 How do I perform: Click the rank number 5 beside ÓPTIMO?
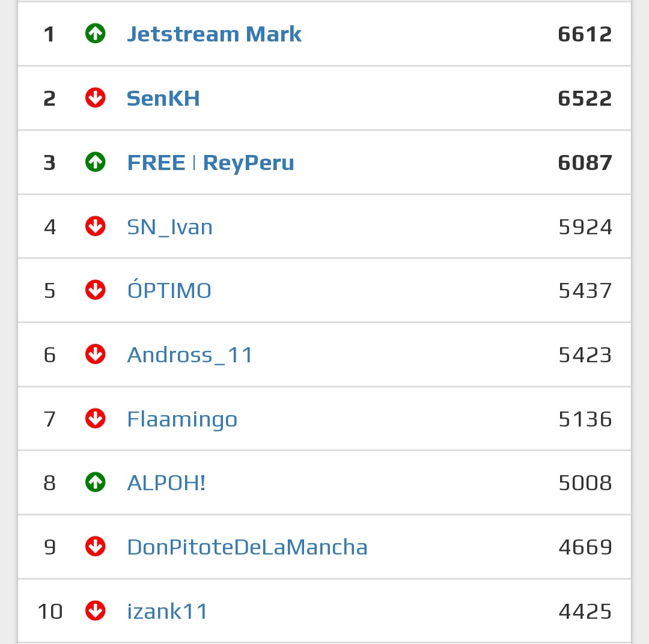click(x=49, y=290)
